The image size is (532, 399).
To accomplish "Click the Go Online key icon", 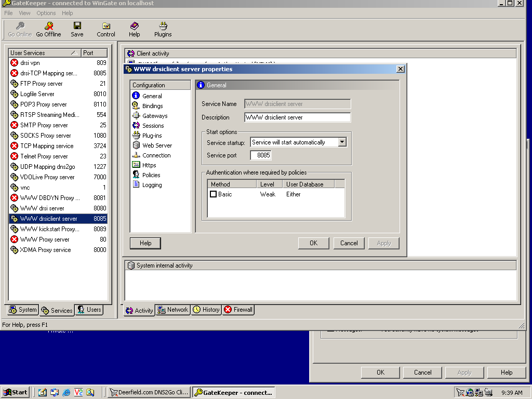I will tap(20, 26).
